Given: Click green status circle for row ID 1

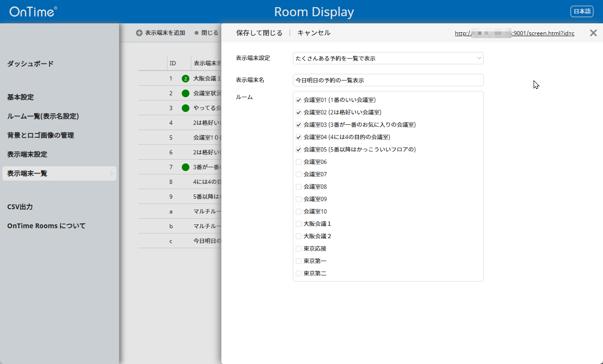Looking at the screenshot, I should tap(186, 79).
